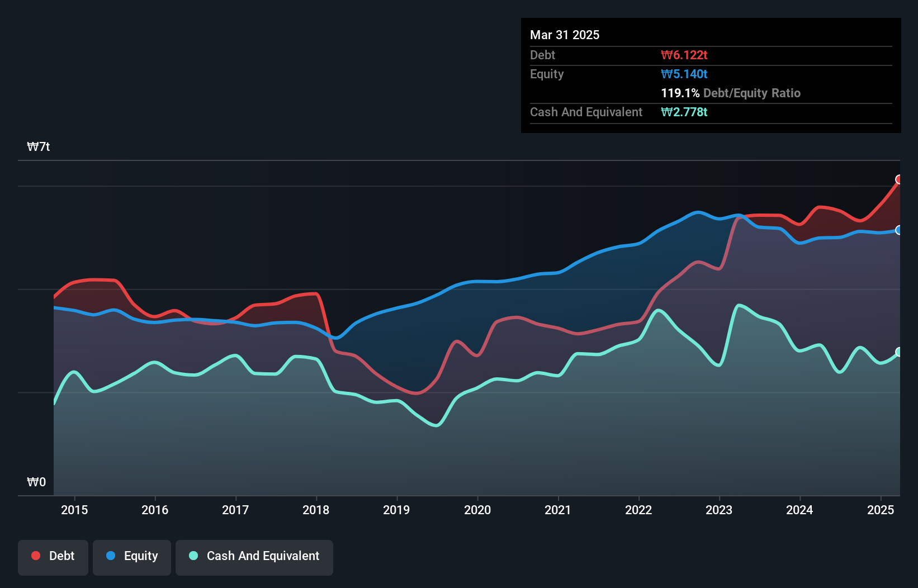Click the 2025 x-axis label
Viewport: 918px width, 588px height.
(x=881, y=510)
